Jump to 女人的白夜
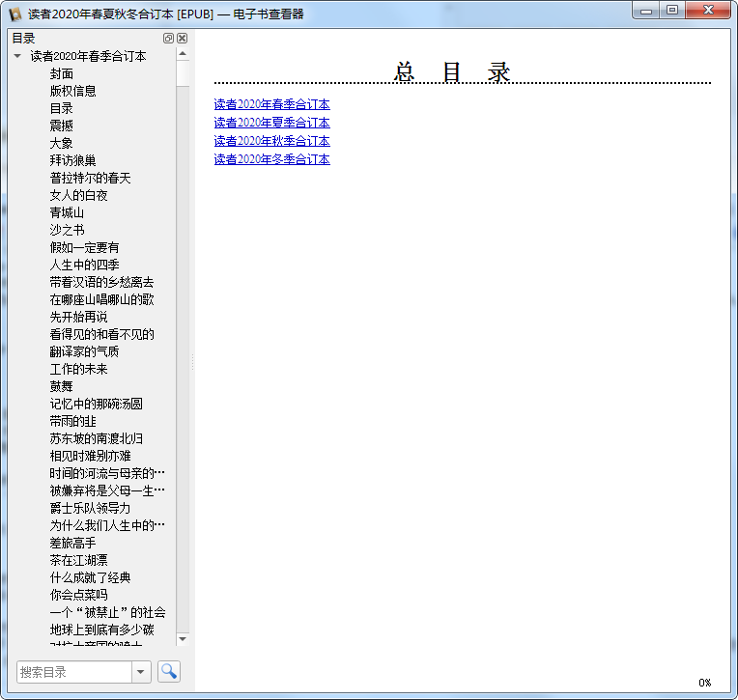The height and width of the screenshot is (700, 738). [x=78, y=195]
